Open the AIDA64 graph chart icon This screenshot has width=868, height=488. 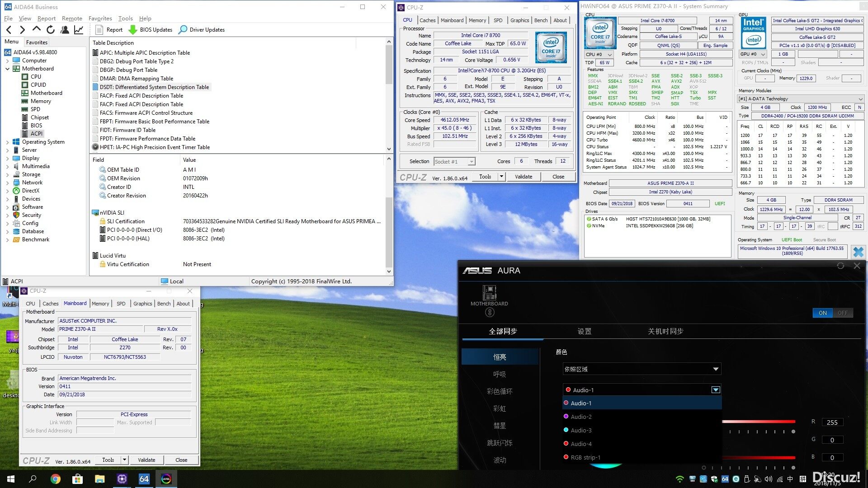click(x=79, y=30)
